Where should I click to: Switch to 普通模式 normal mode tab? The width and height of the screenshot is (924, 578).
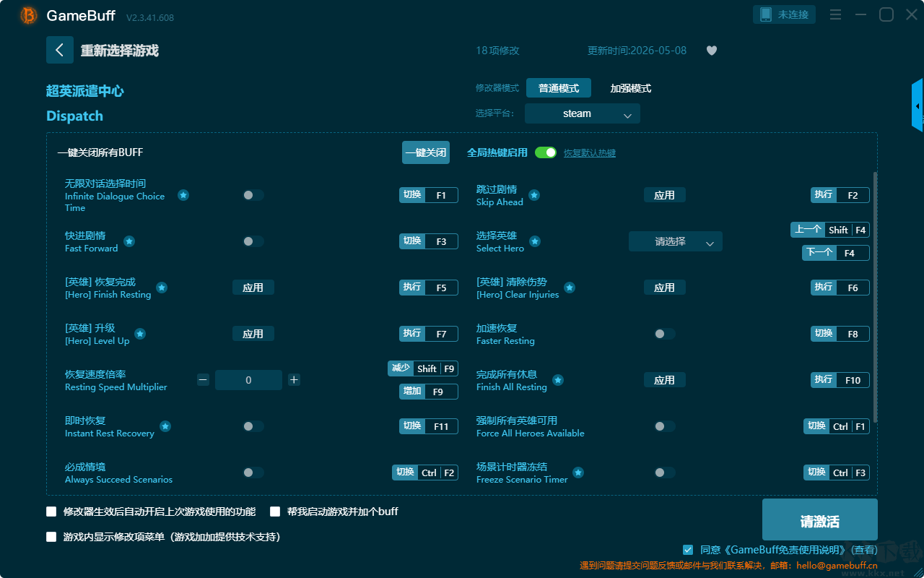[x=559, y=88]
